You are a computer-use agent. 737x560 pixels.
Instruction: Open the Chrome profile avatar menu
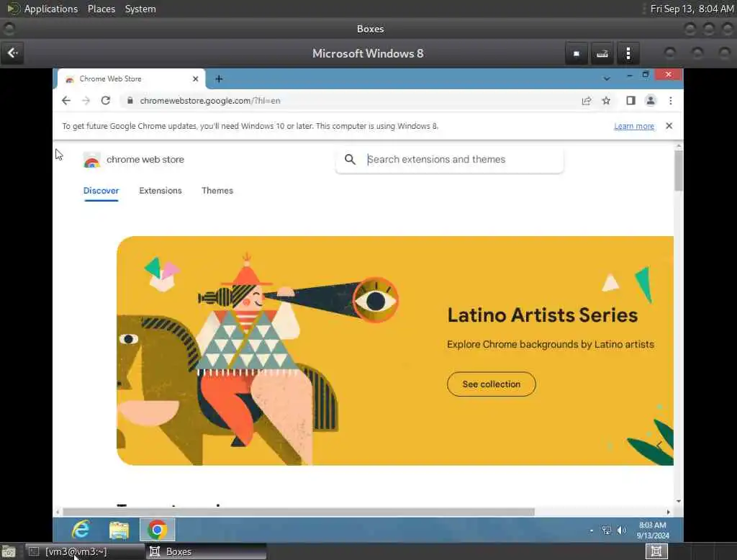[x=651, y=101]
